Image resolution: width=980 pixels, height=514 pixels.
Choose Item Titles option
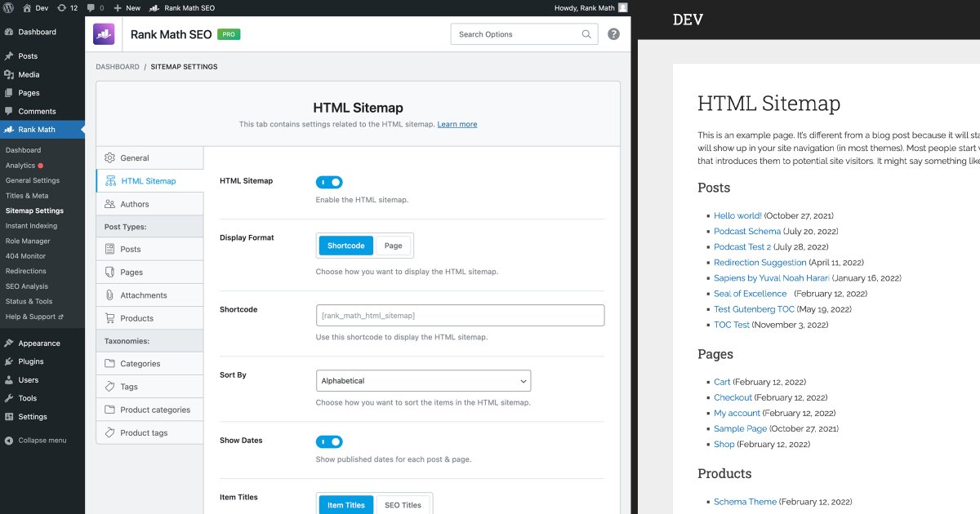click(x=346, y=505)
